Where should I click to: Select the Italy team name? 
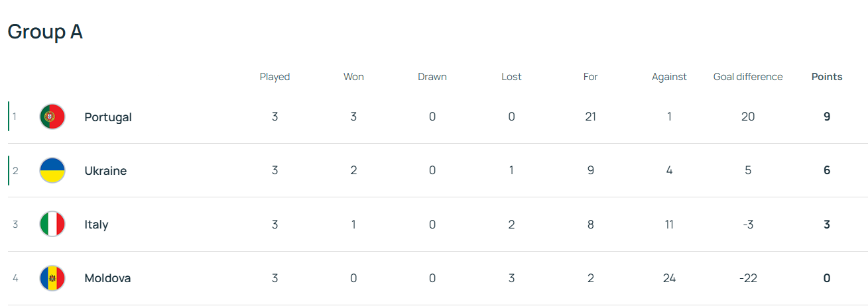click(96, 225)
